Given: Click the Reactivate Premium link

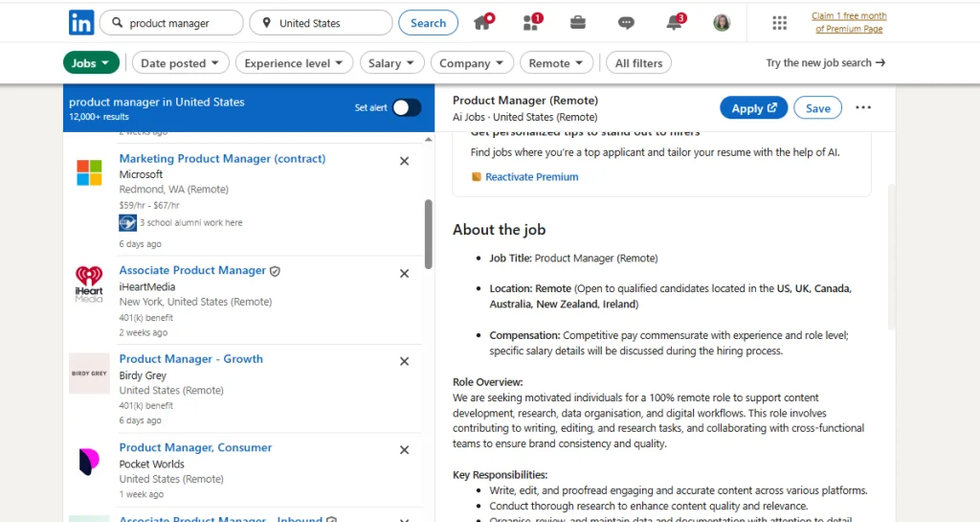Looking at the screenshot, I should coord(532,177).
